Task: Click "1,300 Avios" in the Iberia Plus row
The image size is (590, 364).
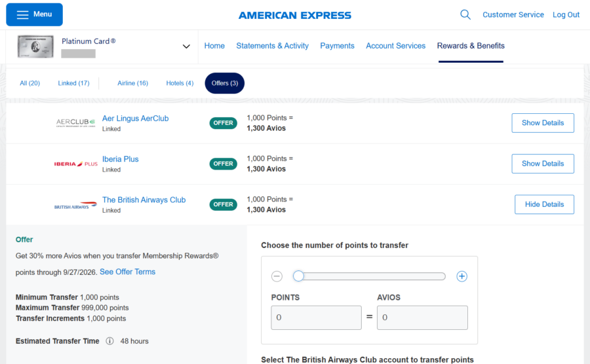Action: pos(266,169)
